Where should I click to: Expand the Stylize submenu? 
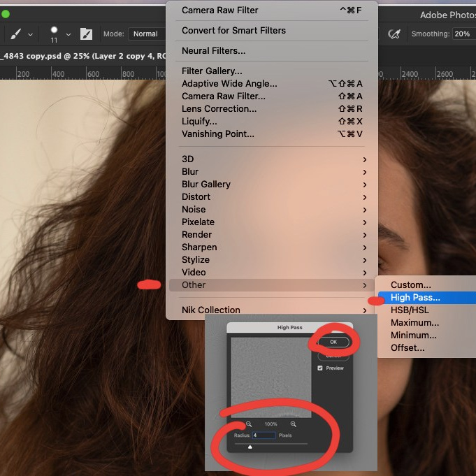coord(272,260)
